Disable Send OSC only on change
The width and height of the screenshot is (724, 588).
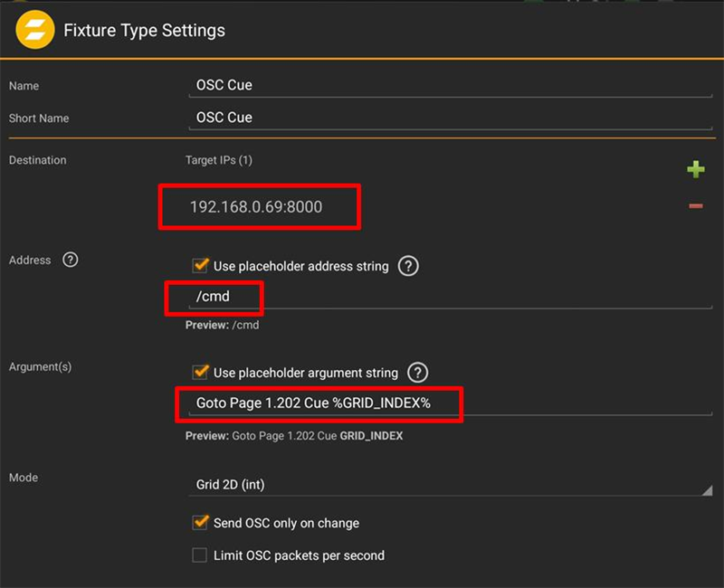200,522
